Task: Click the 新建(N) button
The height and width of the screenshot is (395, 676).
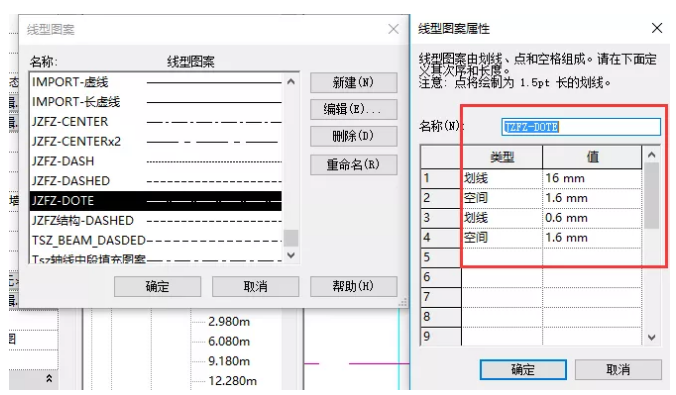Action: pyautogui.click(x=354, y=82)
